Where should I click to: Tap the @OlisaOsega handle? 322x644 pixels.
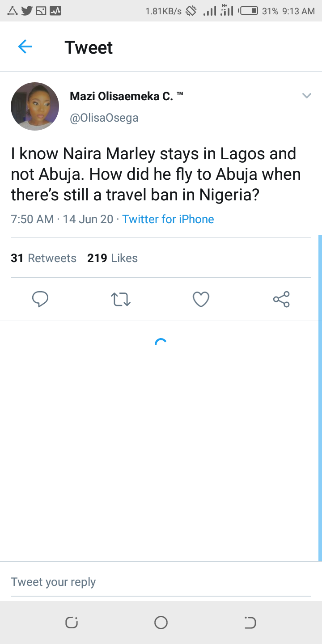click(x=104, y=118)
